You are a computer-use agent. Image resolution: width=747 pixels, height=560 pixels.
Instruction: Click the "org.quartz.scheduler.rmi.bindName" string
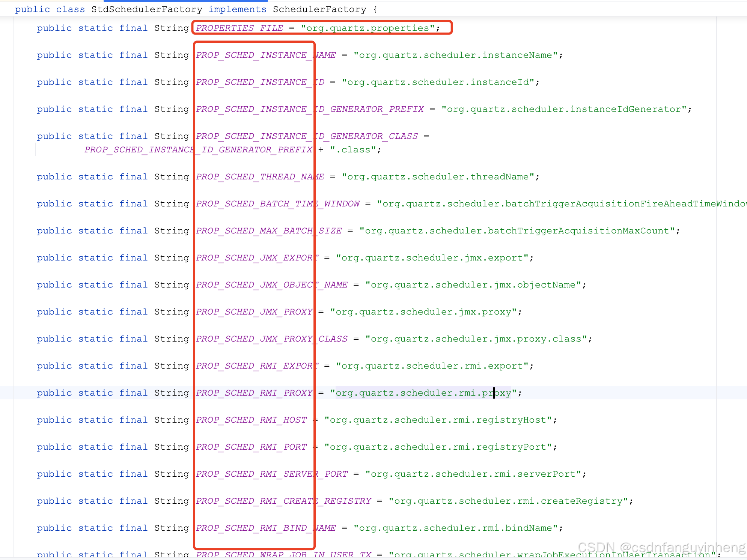[455, 528]
